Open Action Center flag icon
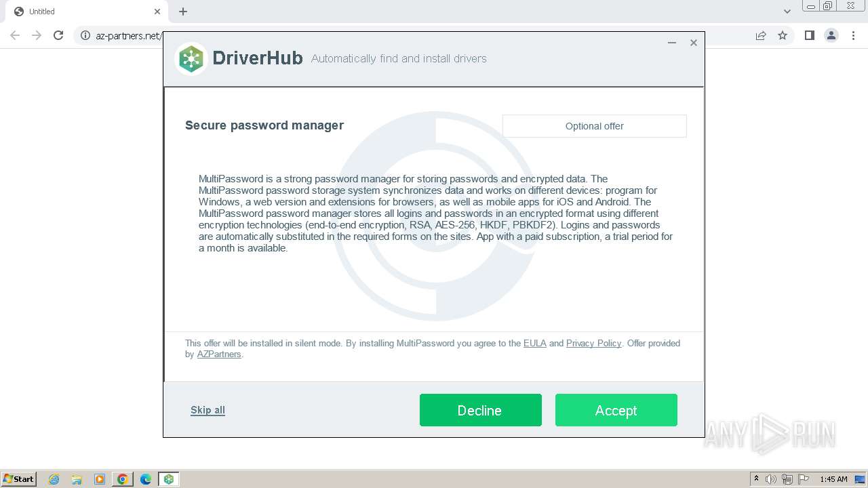868x488 pixels. click(x=804, y=479)
